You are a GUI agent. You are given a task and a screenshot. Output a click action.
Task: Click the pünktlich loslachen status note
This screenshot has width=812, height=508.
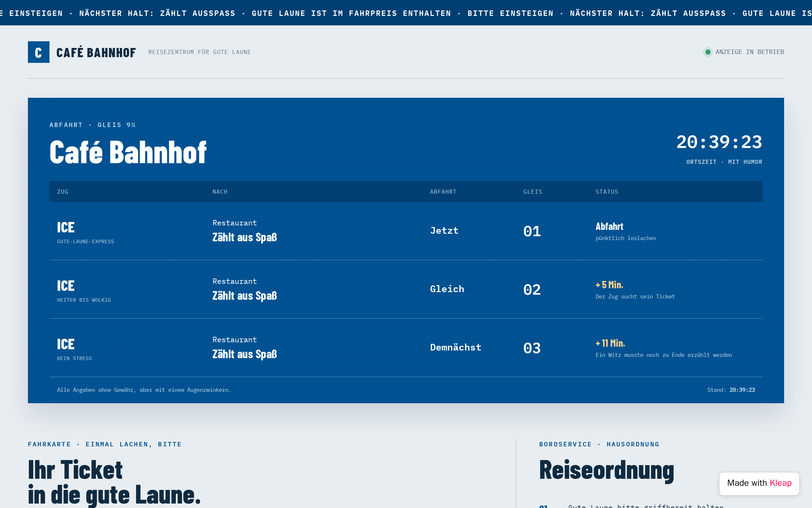(625, 238)
